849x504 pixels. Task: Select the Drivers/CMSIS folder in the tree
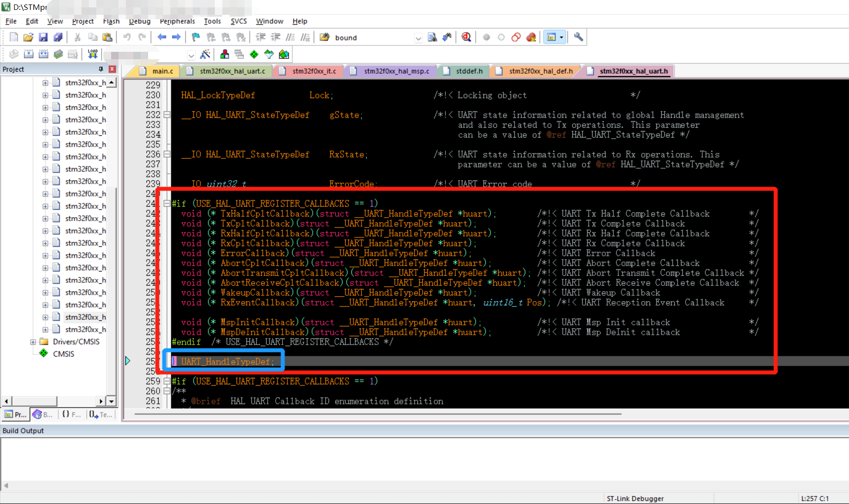76,342
